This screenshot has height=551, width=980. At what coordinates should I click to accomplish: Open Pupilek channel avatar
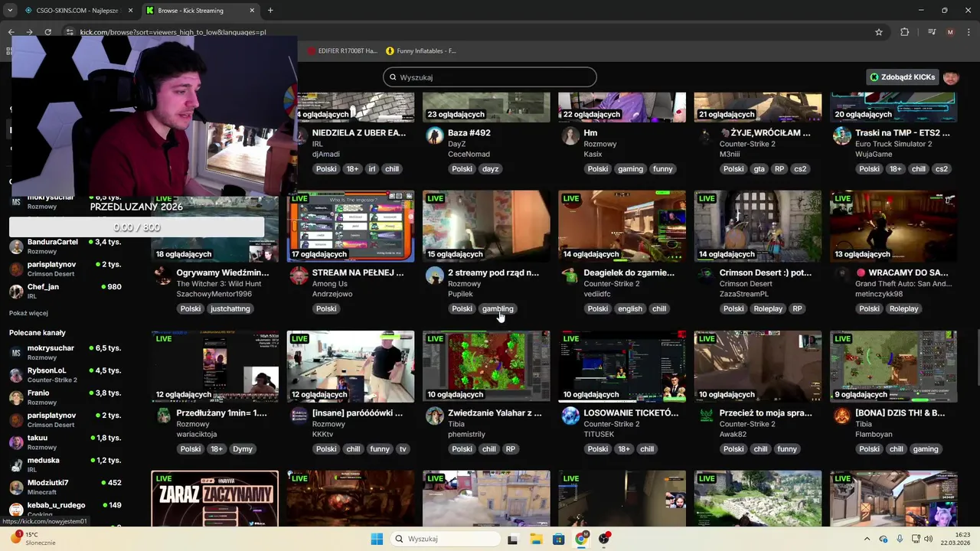435,276
